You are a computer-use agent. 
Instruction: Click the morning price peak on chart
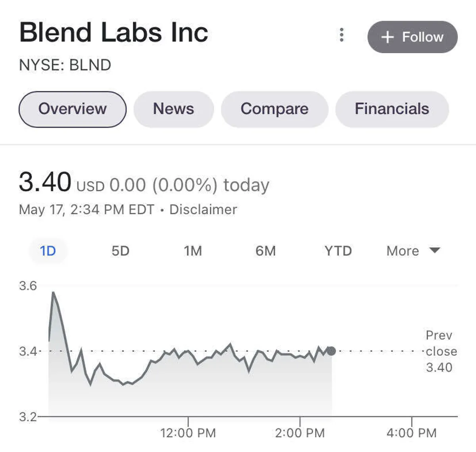click(53, 293)
